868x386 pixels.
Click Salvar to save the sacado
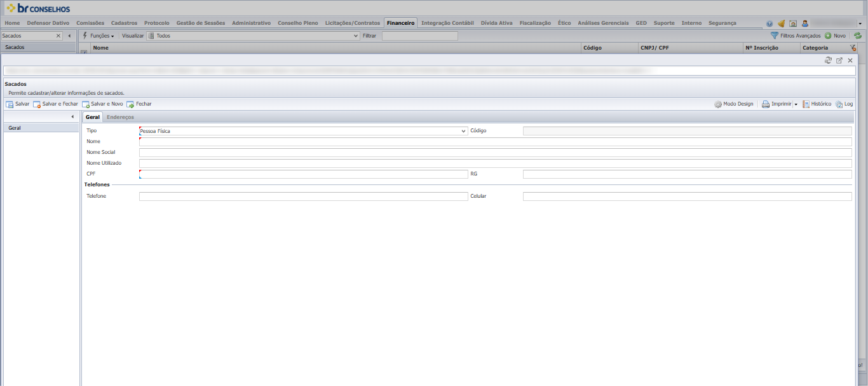(x=18, y=104)
